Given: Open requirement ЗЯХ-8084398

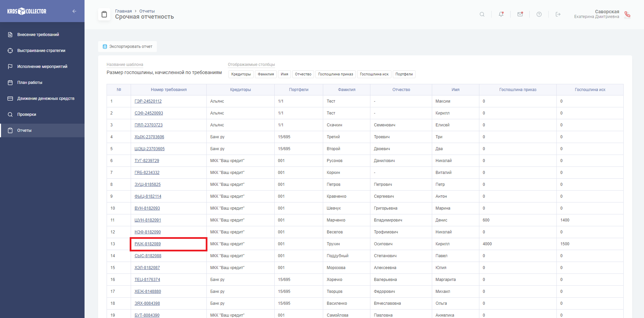Looking at the screenshot, I should (x=147, y=303).
